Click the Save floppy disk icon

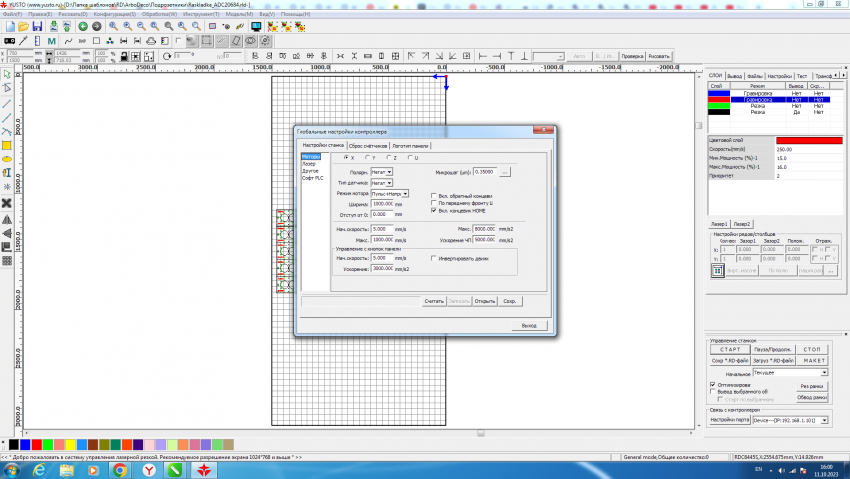37,26
